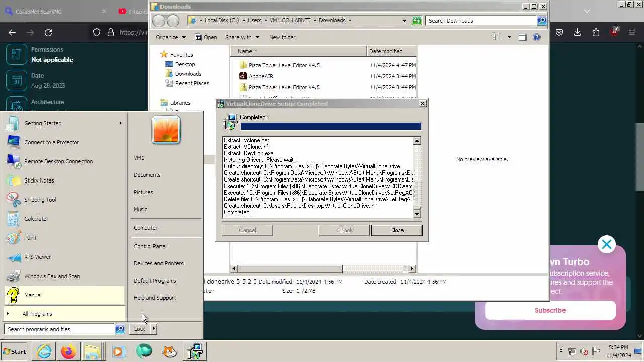Screen dimensions: 644x362
Task: Launch Remote Desktop Connection
Action: 64,161
